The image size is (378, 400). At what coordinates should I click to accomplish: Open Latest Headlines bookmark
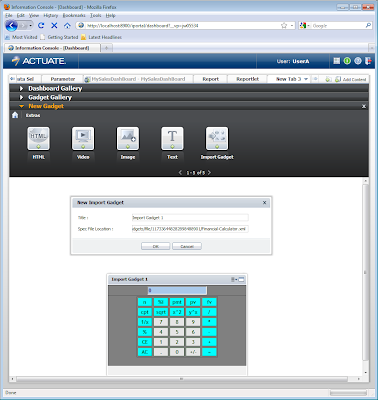pos(101,37)
